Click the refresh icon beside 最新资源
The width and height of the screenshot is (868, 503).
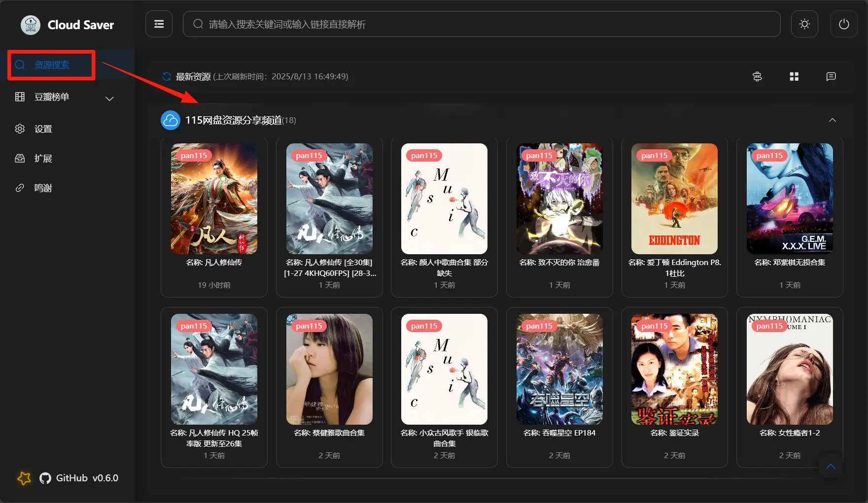pos(167,76)
